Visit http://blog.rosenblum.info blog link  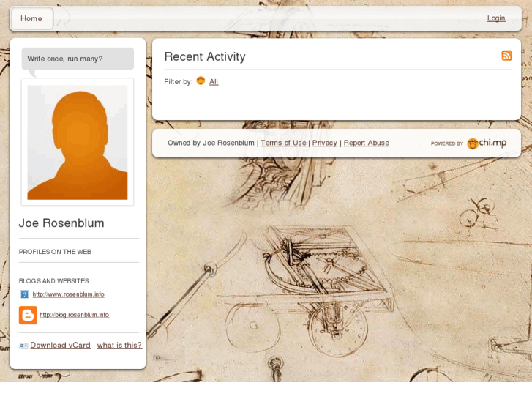point(75,315)
